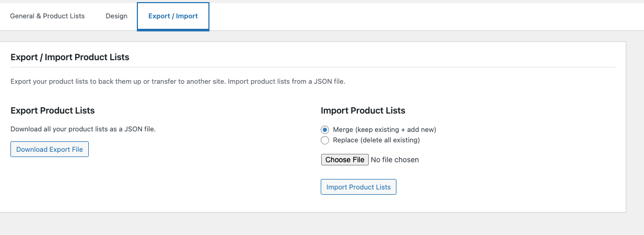Click the divider line under the main heading
644x235 pixels.
pyautogui.click(x=313, y=68)
